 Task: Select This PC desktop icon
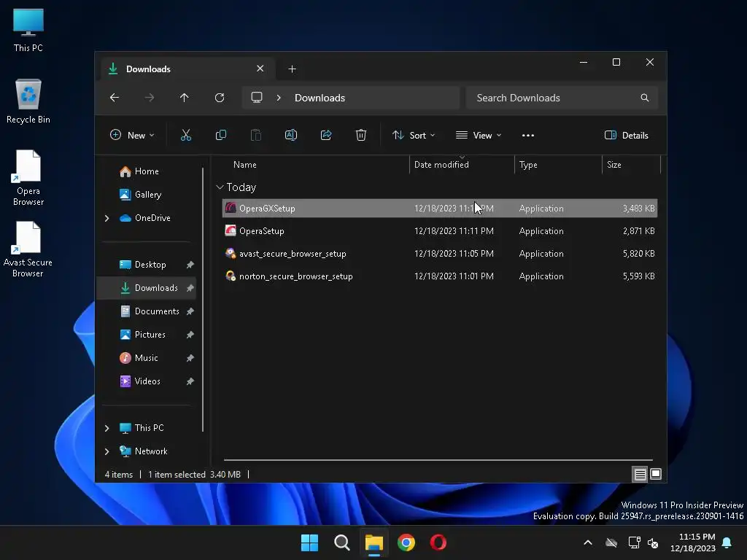coord(28,30)
